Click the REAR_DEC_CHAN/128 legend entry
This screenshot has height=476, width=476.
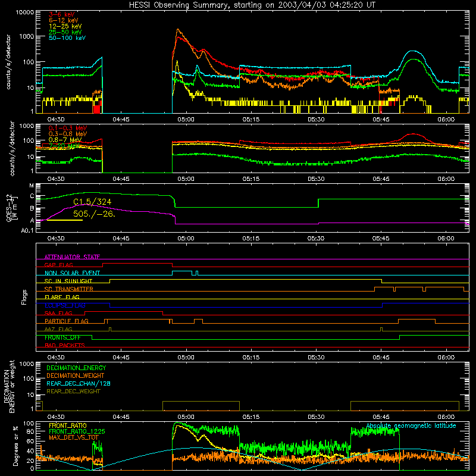79,383
